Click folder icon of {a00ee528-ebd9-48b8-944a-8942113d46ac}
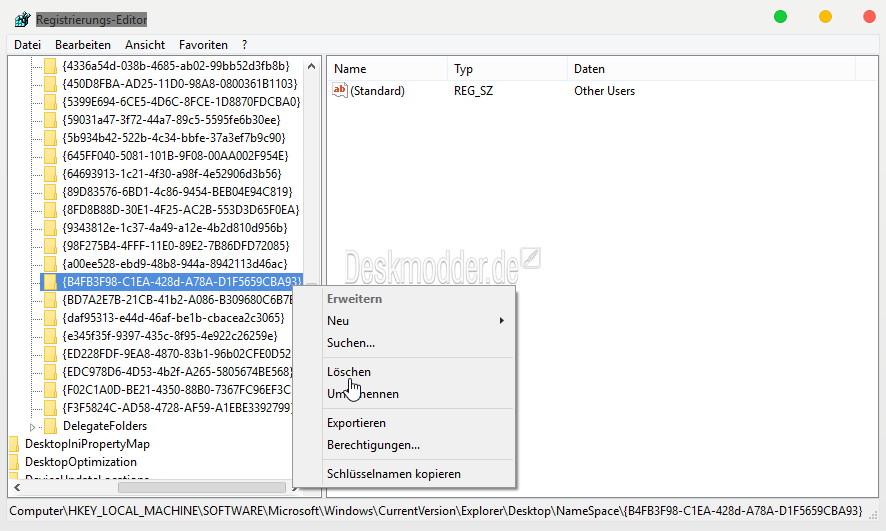The image size is (886, 531). click(x=50, y=264)
